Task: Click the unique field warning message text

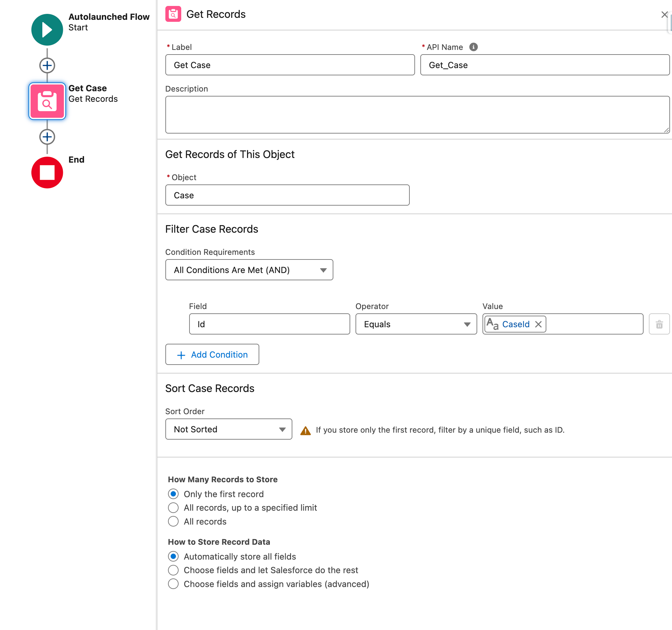Action: click(x=440, y=430)
